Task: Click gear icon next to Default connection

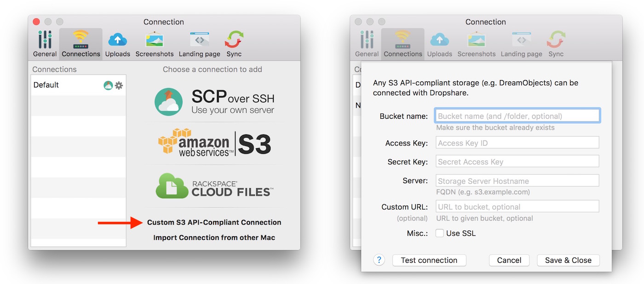Action: (119, 85)
